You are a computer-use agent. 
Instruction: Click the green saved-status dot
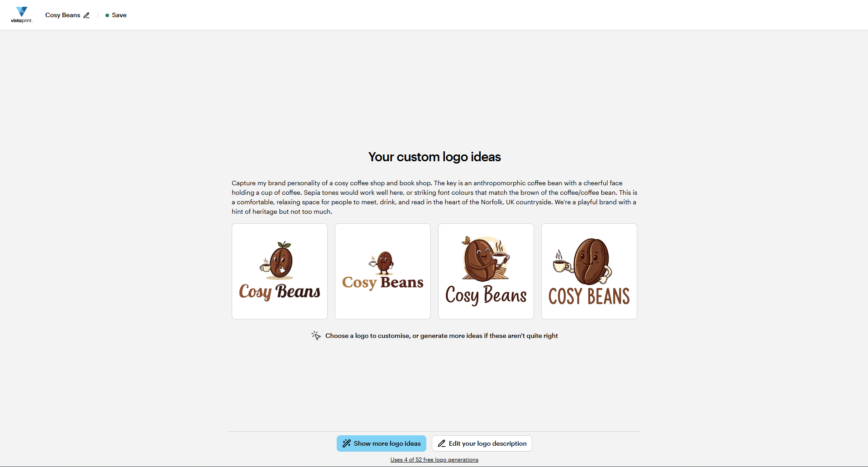tap(106, 15)
